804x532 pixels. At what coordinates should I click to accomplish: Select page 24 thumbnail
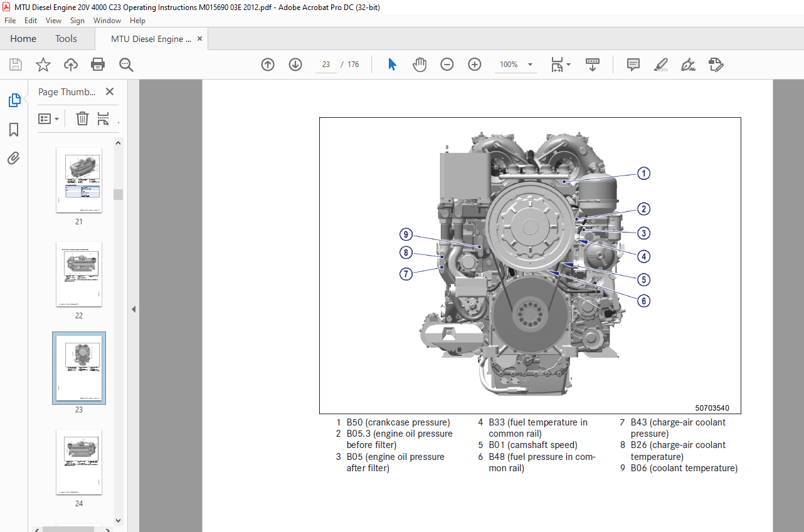[79, 462]
